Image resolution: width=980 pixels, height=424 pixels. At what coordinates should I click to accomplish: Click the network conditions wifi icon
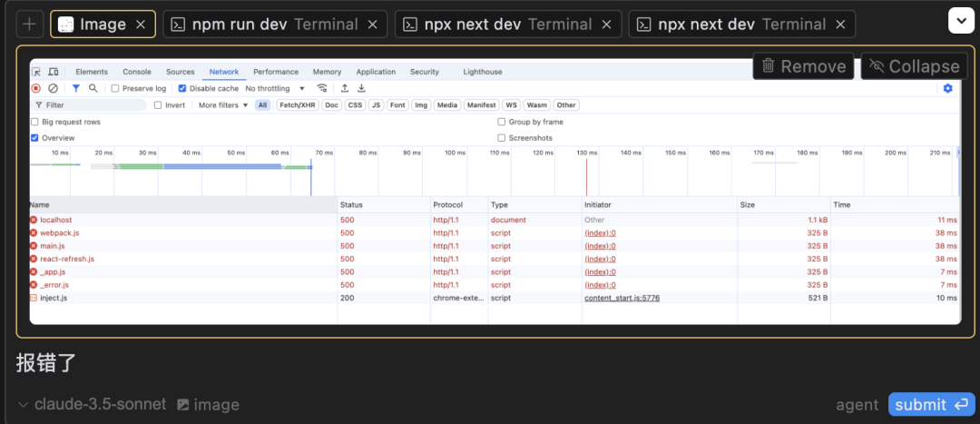click(x=322, y=89)
